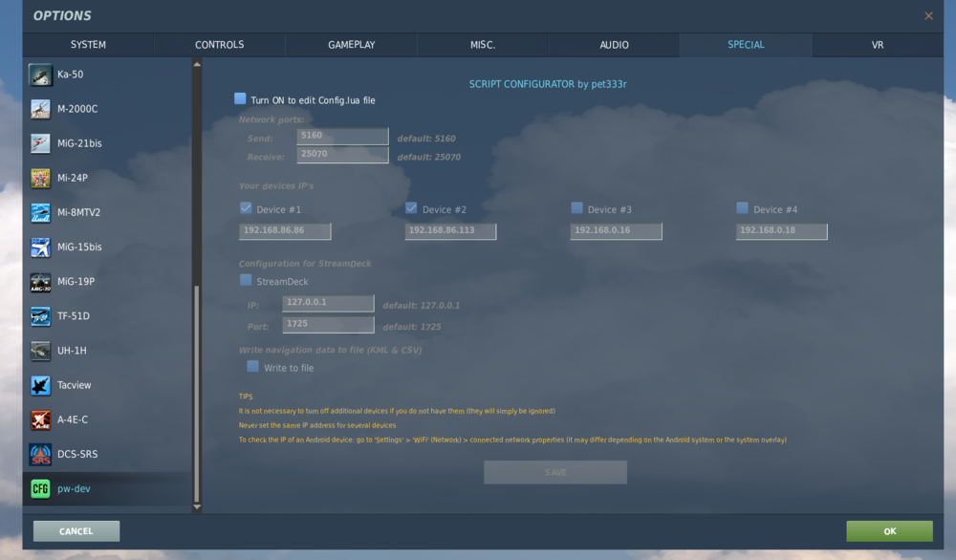
Task: Click the CANCEL button
Action: (76, 531)
